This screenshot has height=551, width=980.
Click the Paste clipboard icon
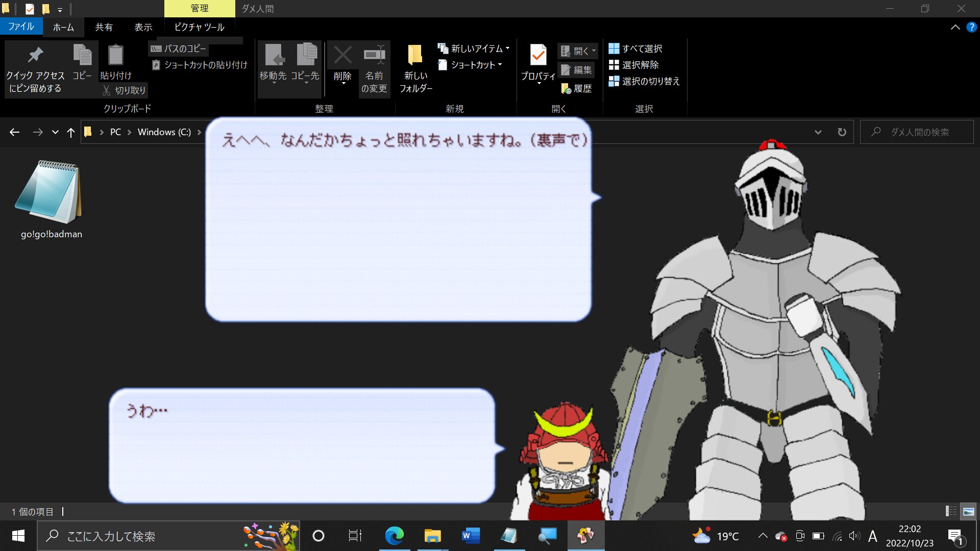coord(116,55)
